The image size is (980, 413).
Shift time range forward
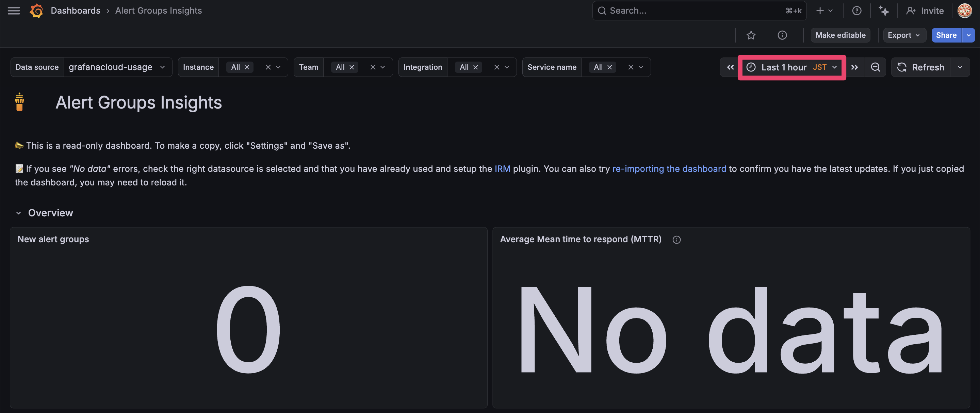854,67
